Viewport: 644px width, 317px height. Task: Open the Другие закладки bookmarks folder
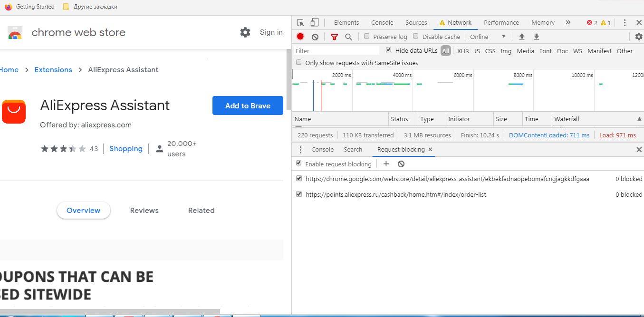click(90, 7)
